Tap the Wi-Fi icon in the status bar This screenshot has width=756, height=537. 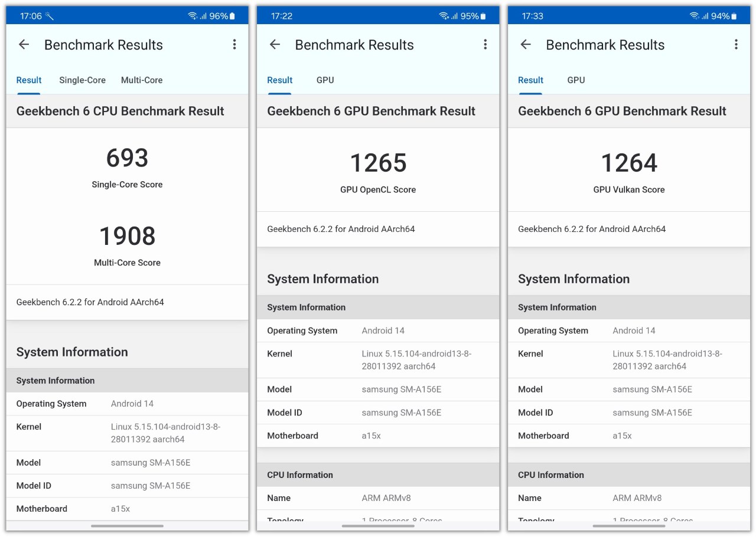coord(192,15)
